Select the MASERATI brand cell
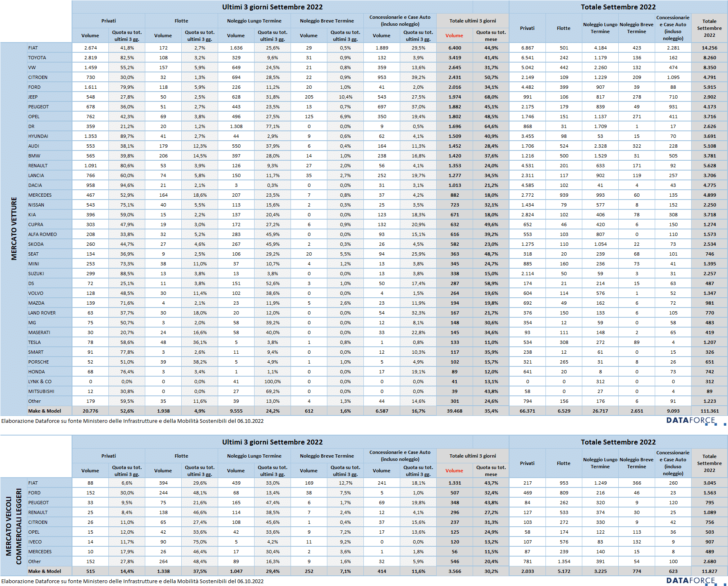Viewport: 728px width, 586px height. tap(50, 332)
